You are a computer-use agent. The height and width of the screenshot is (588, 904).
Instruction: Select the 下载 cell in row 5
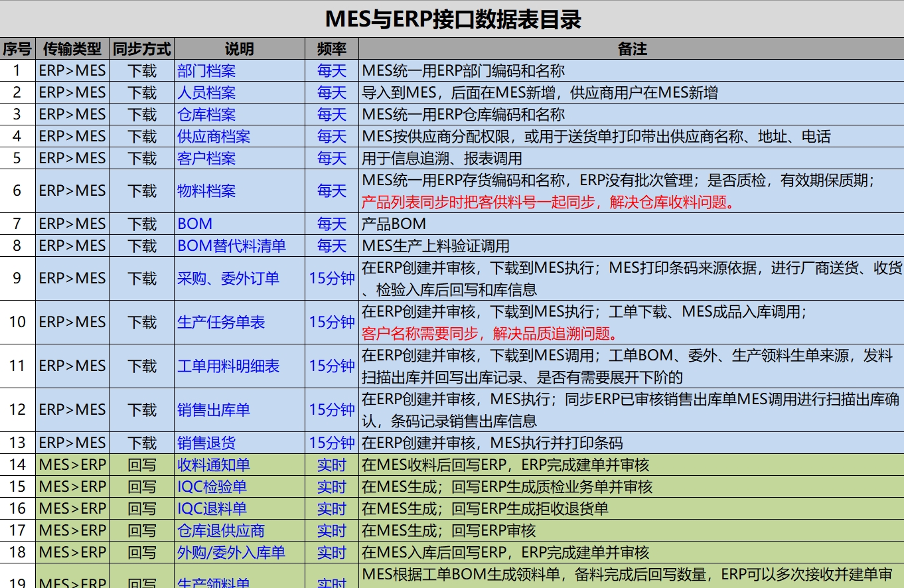pyautogui.click(x=141, y=158)
